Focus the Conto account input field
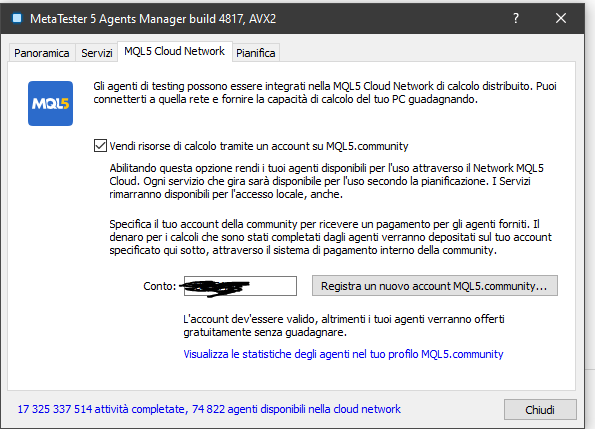595x429 pixels. 240,286
